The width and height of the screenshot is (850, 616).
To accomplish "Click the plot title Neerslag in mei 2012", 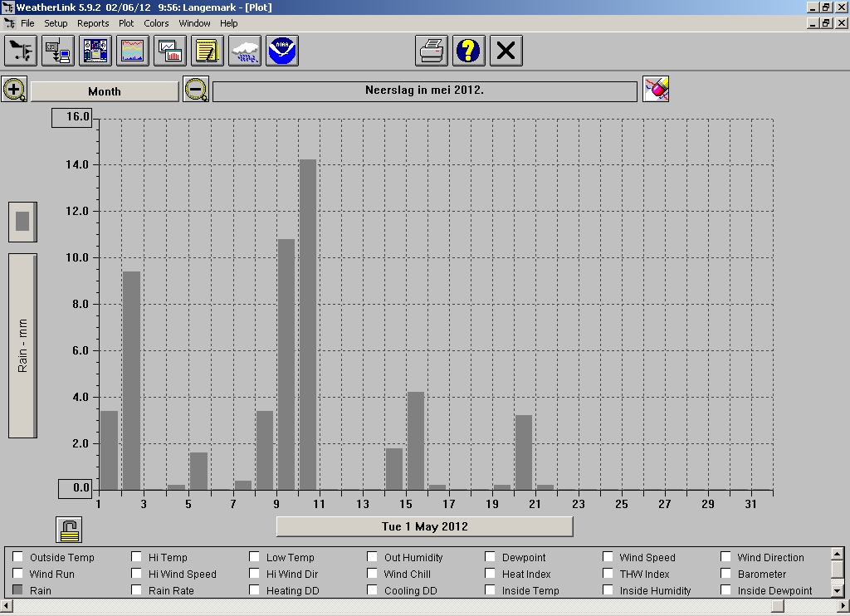I will [x=424, y=91].
